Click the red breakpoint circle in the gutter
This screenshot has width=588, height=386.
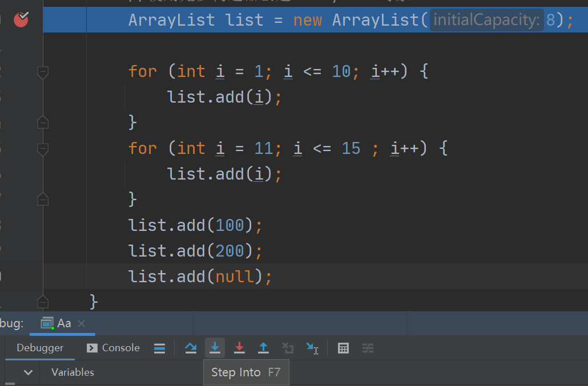[21, 19]
